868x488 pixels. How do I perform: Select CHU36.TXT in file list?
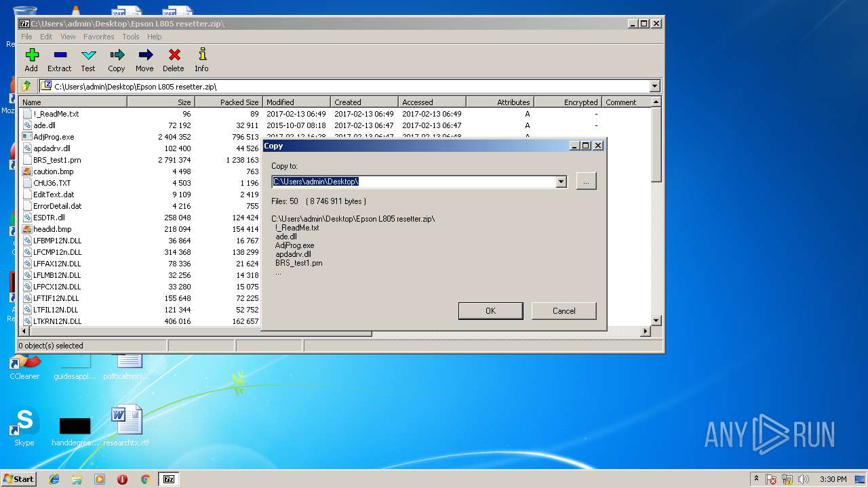point(52,183)
